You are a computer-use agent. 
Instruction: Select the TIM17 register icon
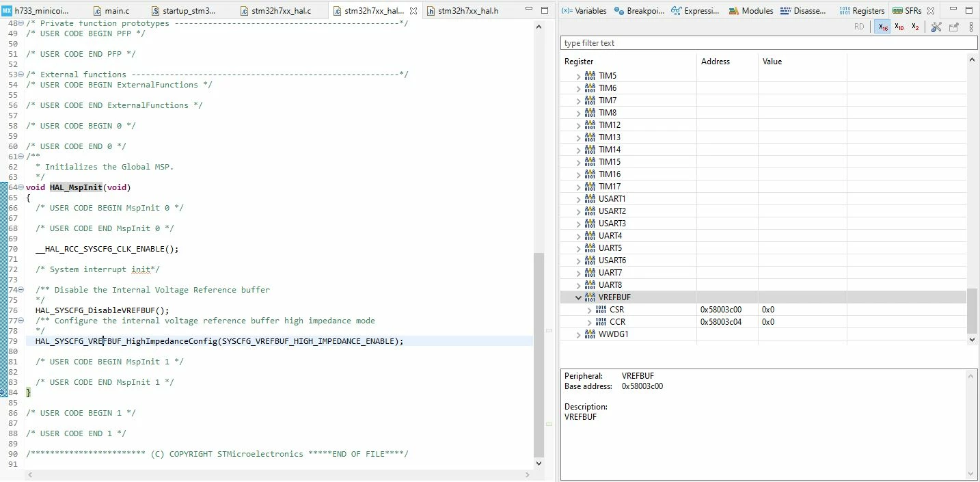coord(590,187)
